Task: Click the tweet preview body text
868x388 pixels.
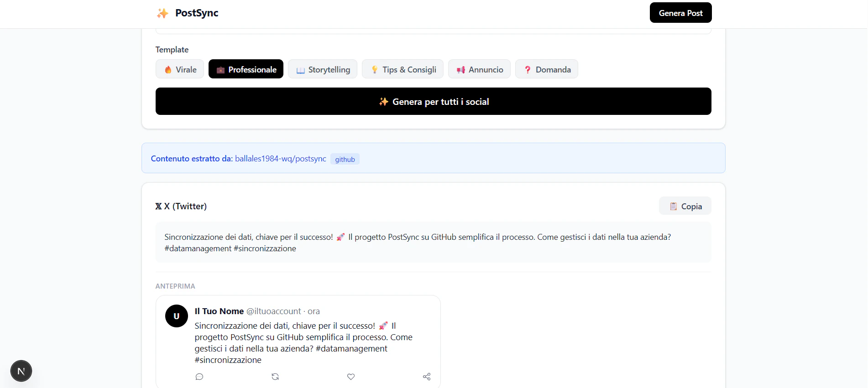Action: pos(303,343)
